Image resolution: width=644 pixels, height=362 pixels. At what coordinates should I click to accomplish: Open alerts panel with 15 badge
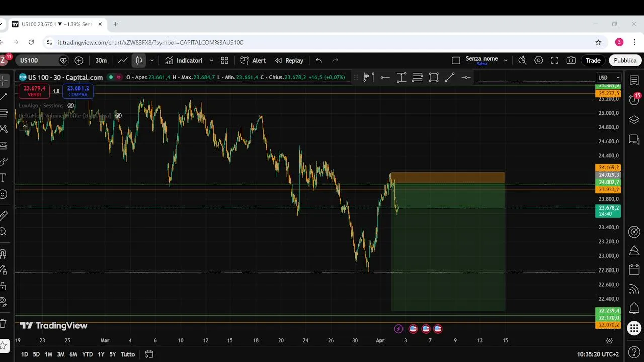point(634,99)
